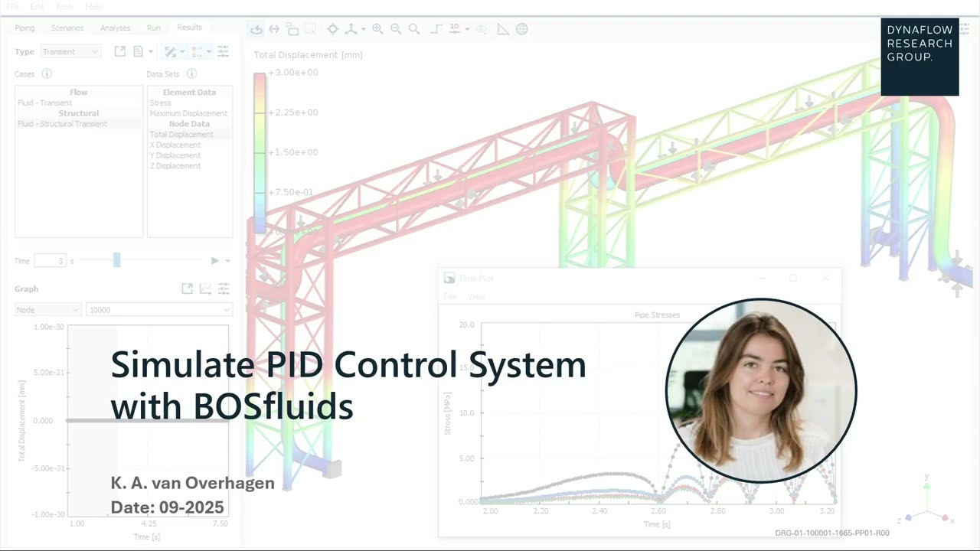Open the Type Transient dropdown
The image size is (980, 551).
70,51
